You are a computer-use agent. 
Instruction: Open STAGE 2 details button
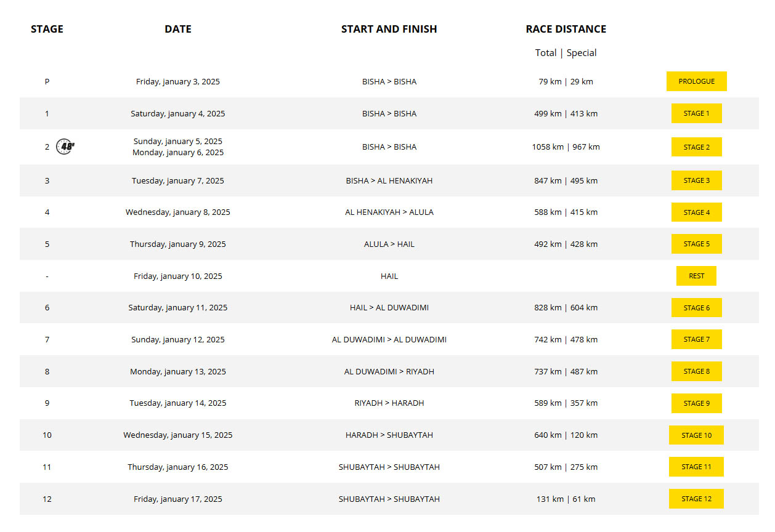[x=696, y=147]
